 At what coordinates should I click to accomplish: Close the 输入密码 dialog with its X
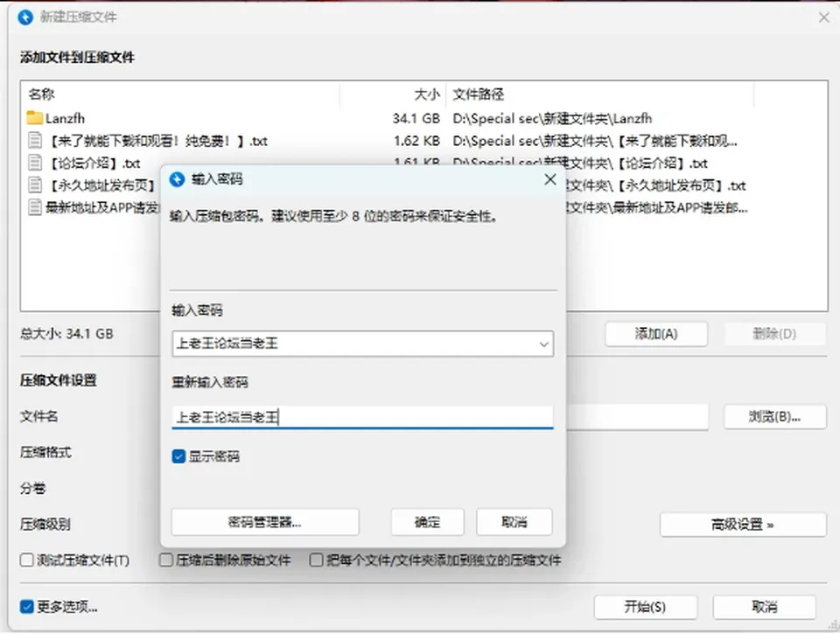click(550, 179)
